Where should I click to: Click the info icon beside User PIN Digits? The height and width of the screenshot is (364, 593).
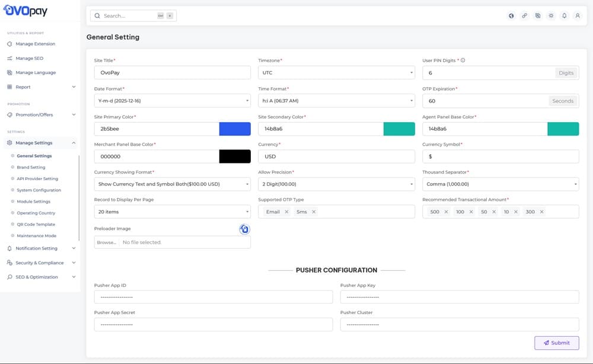(463, 60)
